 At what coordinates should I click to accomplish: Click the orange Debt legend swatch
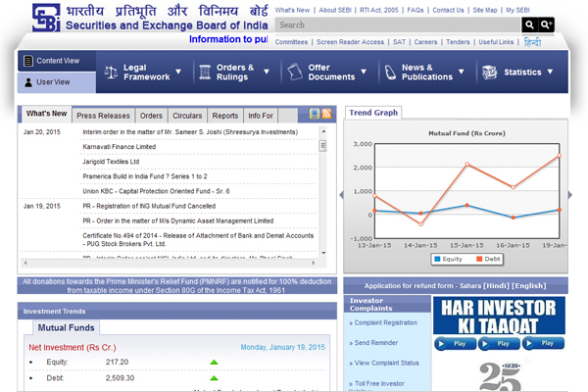[x=480, y=259]
